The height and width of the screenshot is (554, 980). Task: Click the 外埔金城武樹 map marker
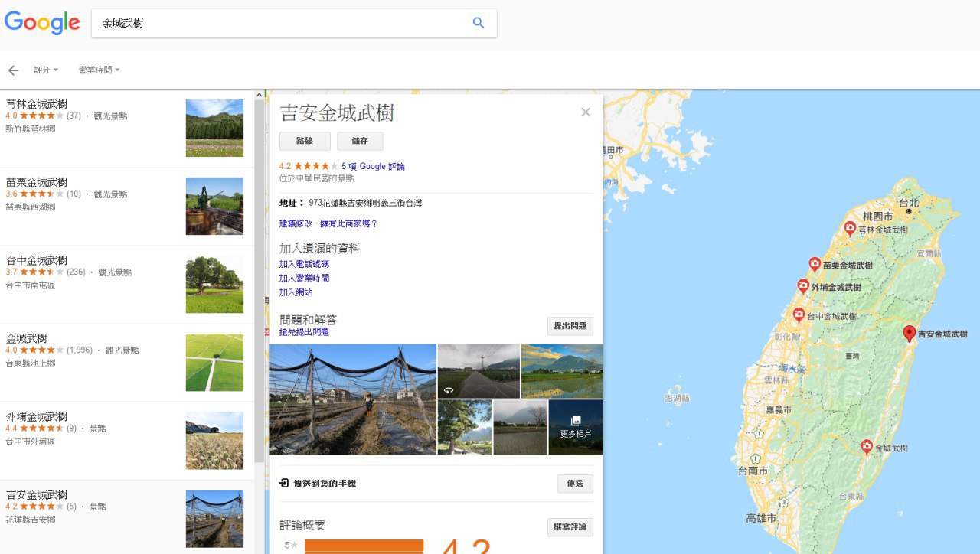click(x=802, y=286)
